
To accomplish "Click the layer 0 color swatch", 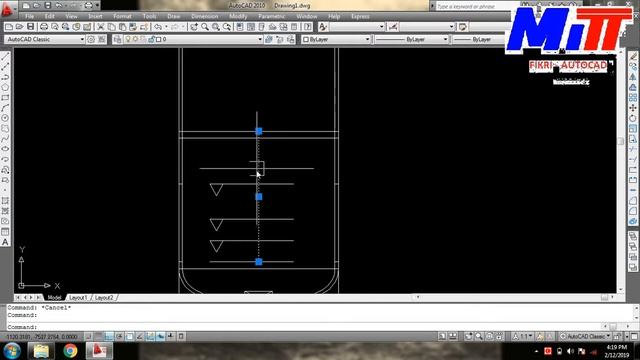I will click(x=159, y=39).
